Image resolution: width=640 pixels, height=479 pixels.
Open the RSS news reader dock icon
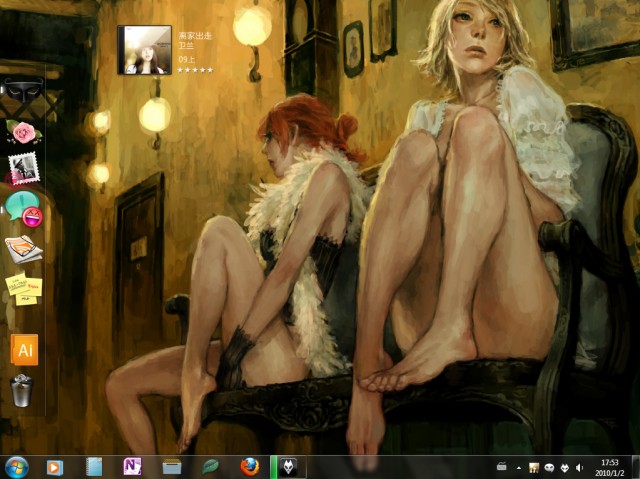[24, 249]
